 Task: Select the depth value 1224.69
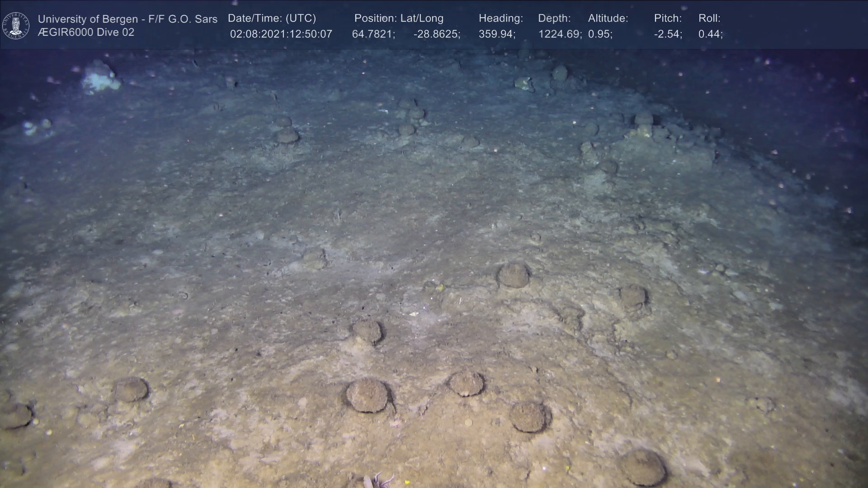(x=560, y=34)
